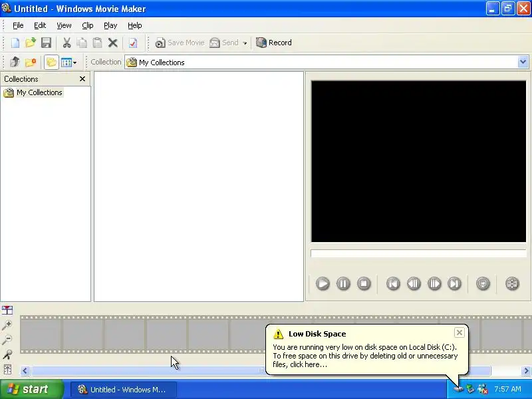This screenshot has width=532, height=399.
Task: Click Save Movie in the toolbar
Action: click(180, 43)
